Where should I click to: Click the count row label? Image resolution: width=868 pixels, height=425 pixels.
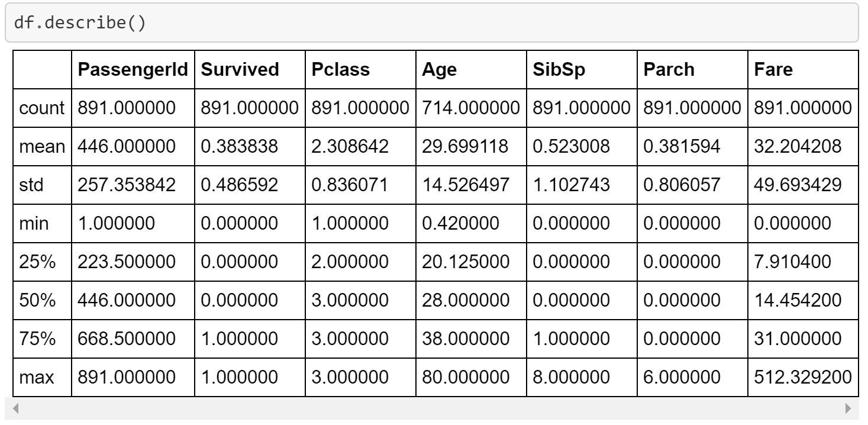(41, 108)
